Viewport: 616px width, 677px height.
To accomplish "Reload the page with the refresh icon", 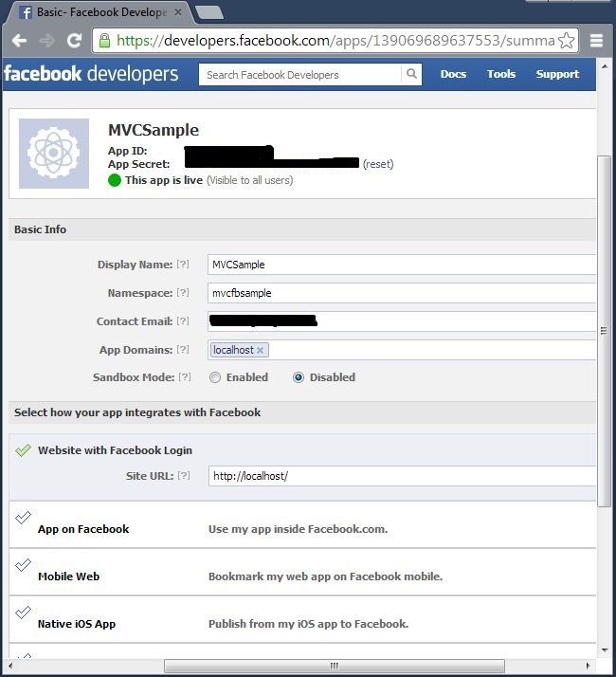I will point(74,40).
